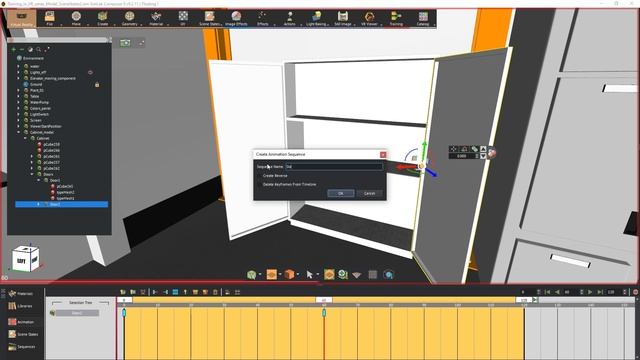This screenshot has height=360, width=640.
Task: Expand the water tree node
Action: pyautogui.click(x=18, y=66)
